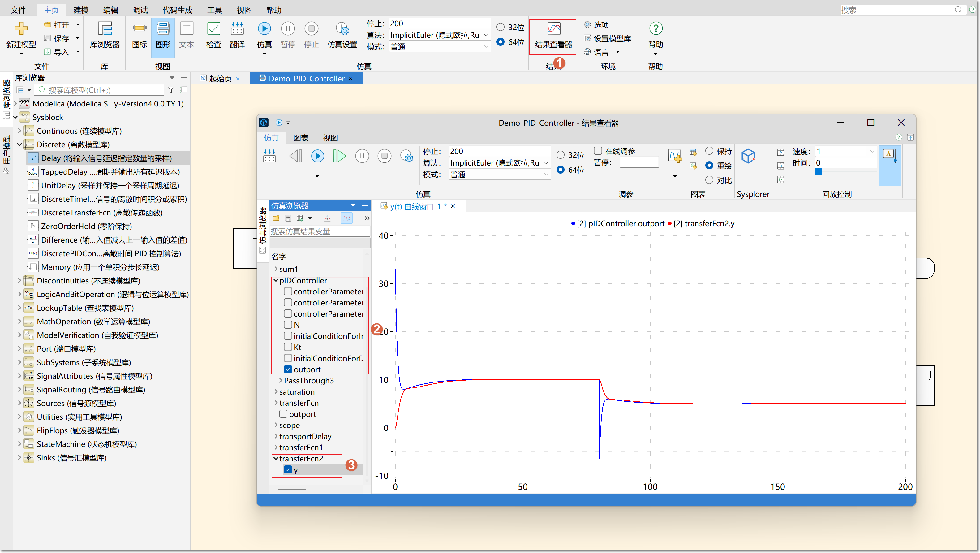Enable online parameter tuning (在线调参) checkbox
This screenshot has height=553, width=980.
(598, 151)
